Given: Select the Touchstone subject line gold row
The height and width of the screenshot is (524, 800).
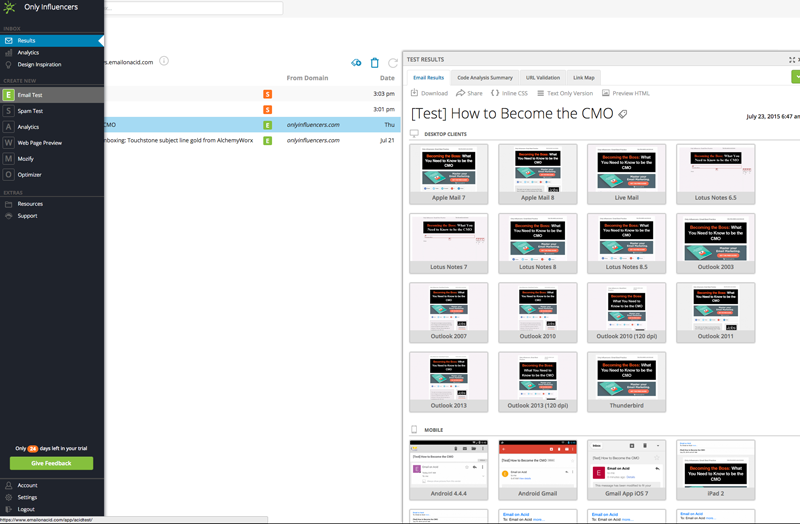Looking at the screenshot, I should [252, 140].
